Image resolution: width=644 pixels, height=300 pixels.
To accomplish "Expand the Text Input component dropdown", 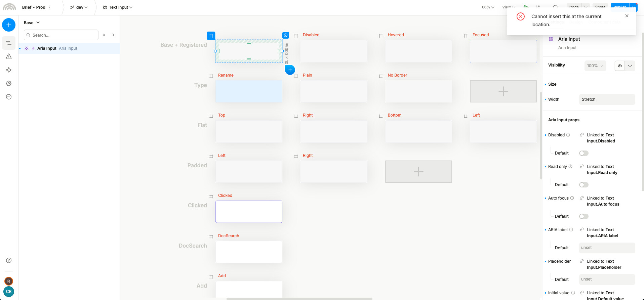I will click(118, 7).
